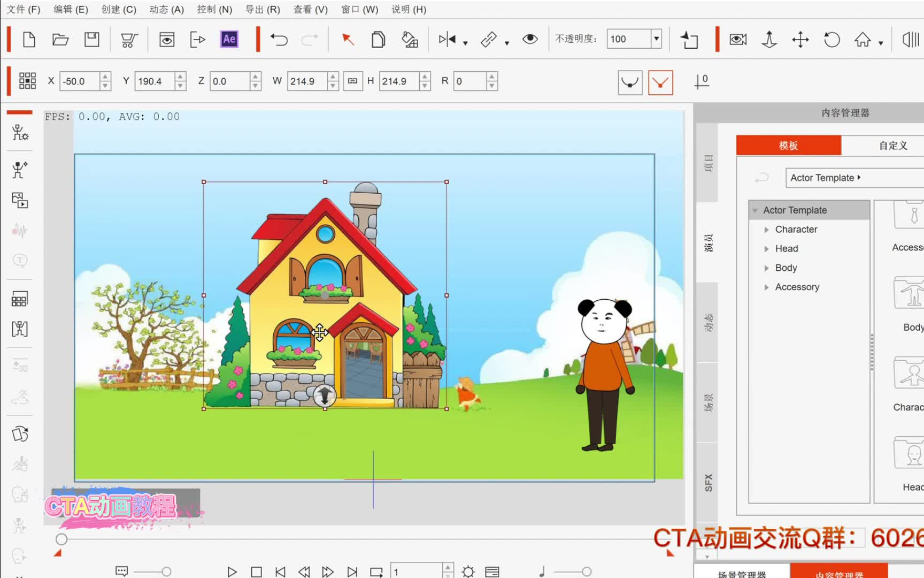Click the timeline scrubber handle
The width and height of the screenshot is (924, 578).
pyautogui.click(x=61, y=539)
